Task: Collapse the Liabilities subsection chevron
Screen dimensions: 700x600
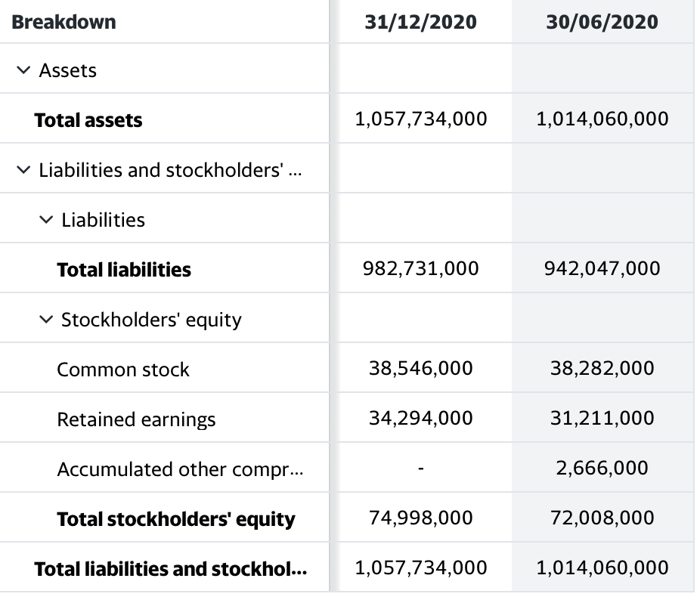Action: pos(46,220)
